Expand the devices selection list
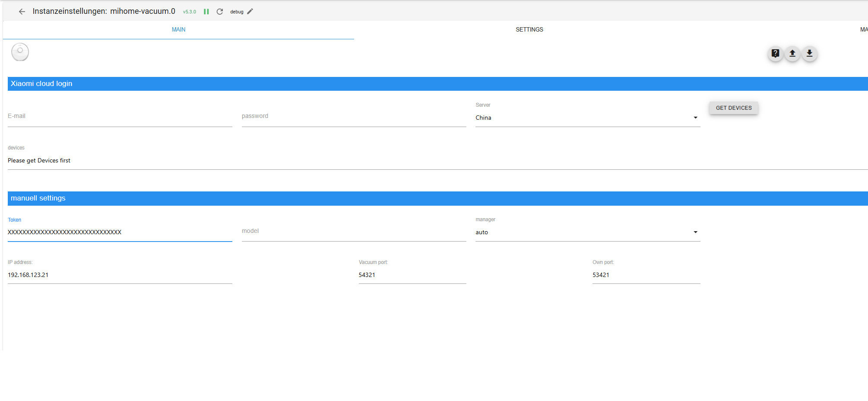Viewport: 868px width, 401px height. pos(438,160)
